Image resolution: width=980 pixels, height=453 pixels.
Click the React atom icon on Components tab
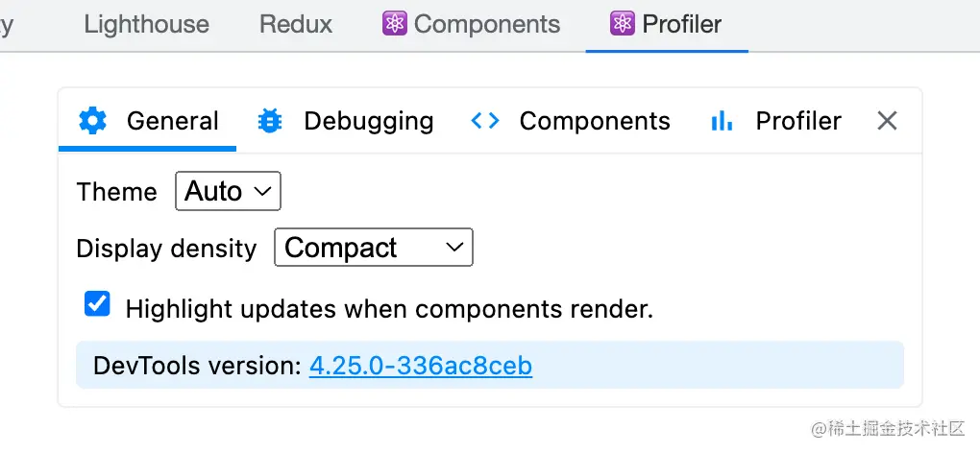[395, 24]
